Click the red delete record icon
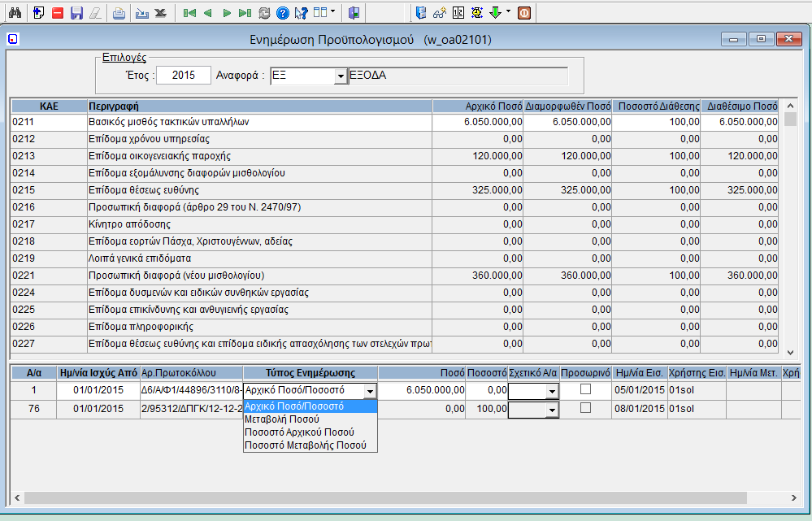This screenshot has width=812, height=521. [x=58, y=13]
